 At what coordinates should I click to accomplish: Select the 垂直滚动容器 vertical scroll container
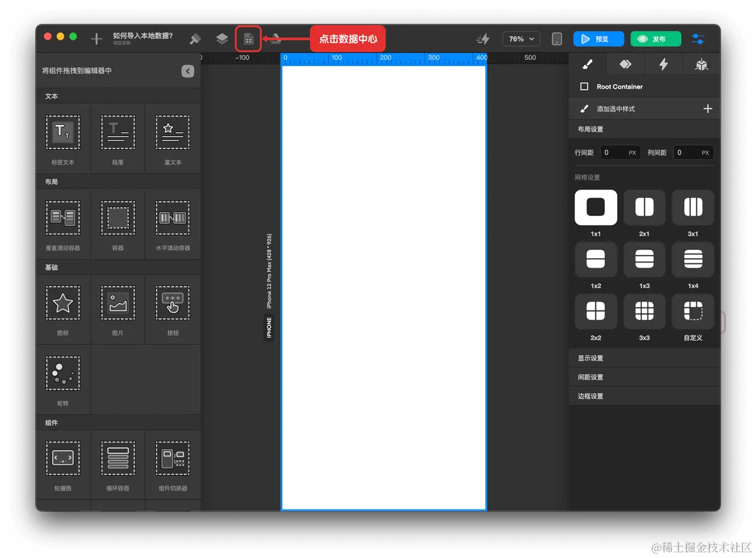tap(63, 224)
